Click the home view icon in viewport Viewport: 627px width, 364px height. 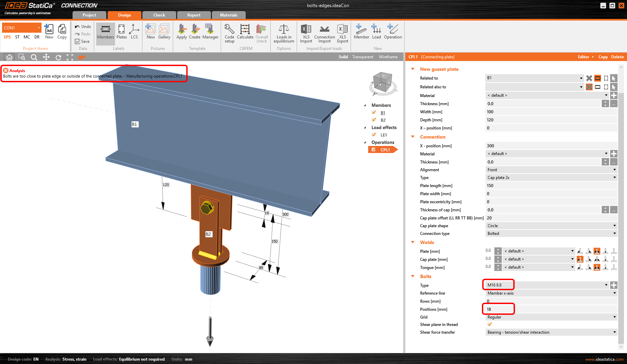pos(9,57)
